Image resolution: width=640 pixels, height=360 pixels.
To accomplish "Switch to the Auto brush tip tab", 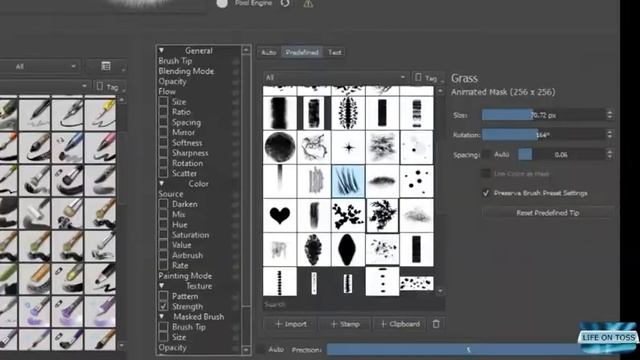I will point(269,52).
